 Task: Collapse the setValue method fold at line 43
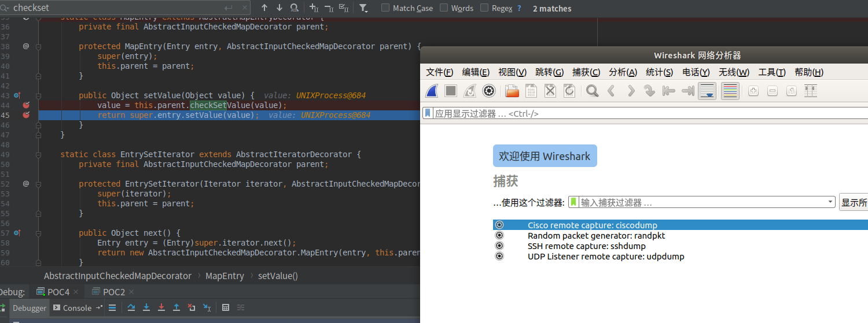click(39, 95)
